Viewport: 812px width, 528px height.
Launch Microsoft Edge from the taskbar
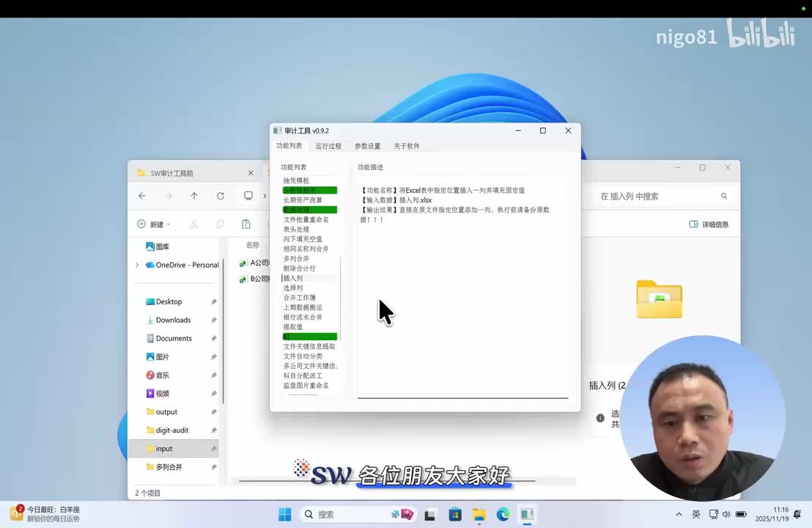tap(503, 515)
